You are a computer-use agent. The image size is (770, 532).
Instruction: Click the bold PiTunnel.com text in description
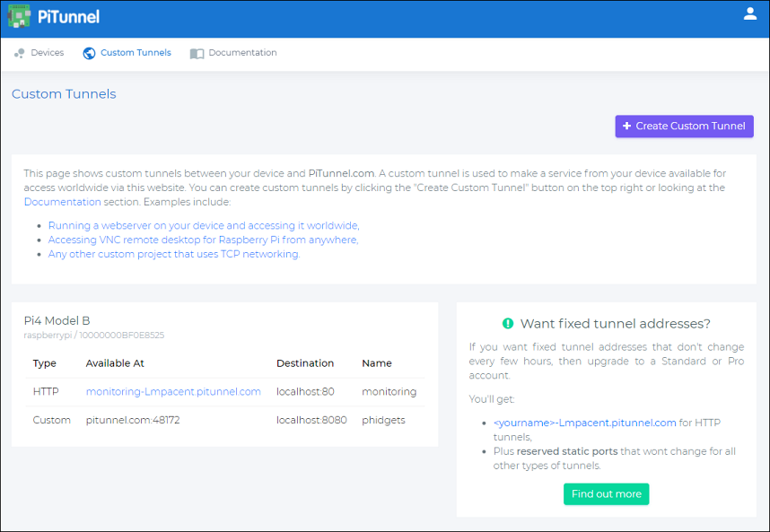click(x=341, y=173)
